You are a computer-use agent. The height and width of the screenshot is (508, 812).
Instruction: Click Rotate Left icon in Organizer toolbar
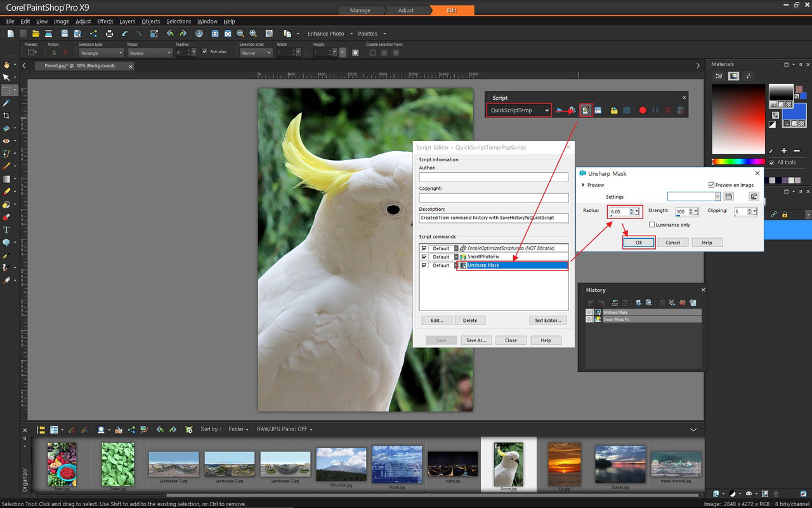point(160,430)
